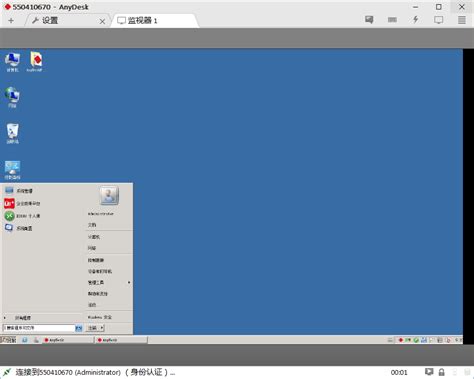Screen dimensions: 474x379
Task: Click the AnyDesk shortcut on remote desktop
Action: point(35,62)
